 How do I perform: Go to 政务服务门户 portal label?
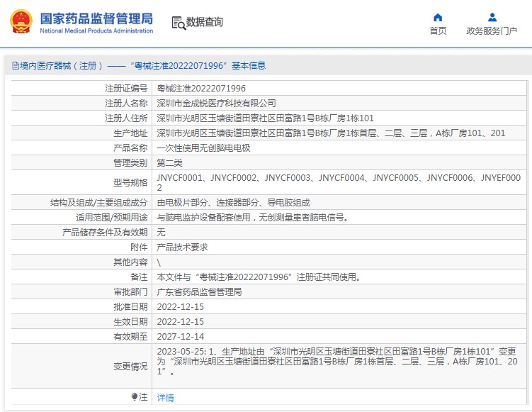point(492,31)
